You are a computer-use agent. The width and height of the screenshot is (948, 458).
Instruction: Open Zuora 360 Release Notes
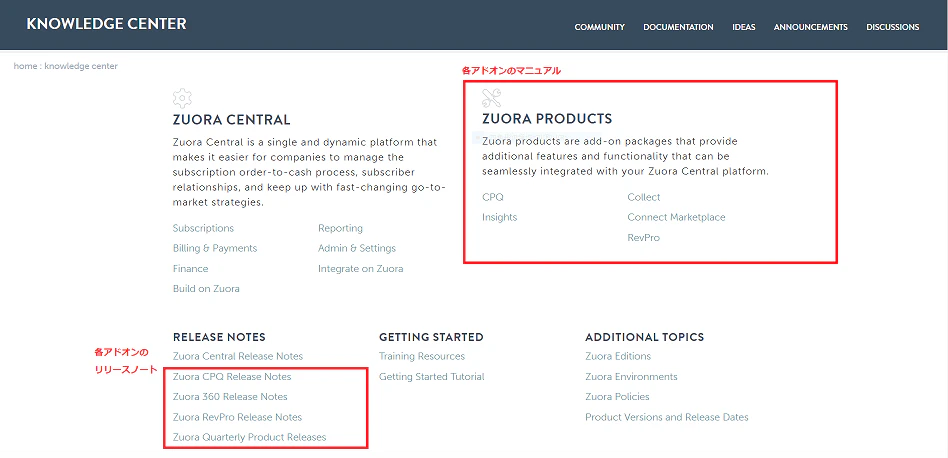coord(230,397)
